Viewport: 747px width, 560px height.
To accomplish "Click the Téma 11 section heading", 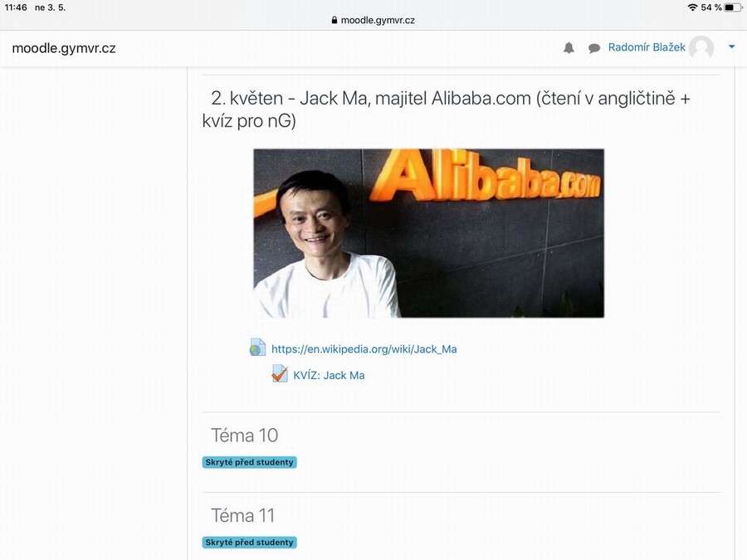I will 243,516.
